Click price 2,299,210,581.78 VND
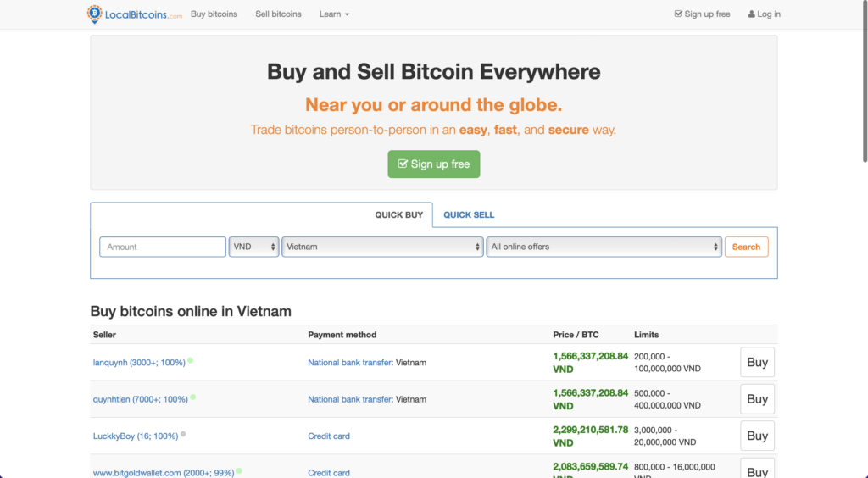 coord(590,436)
